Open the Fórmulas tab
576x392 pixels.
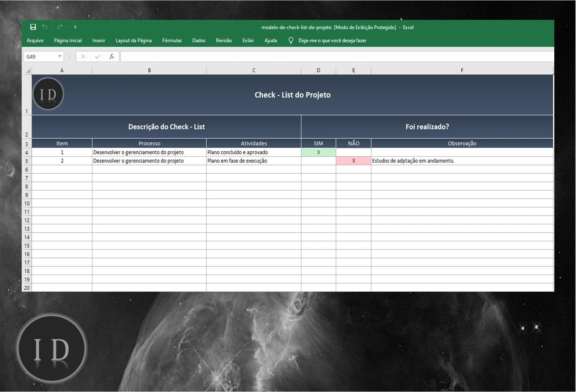(172, 41)
